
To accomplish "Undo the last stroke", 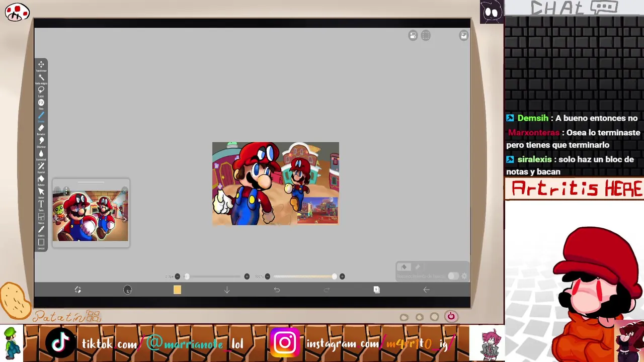I will (277, 290).
